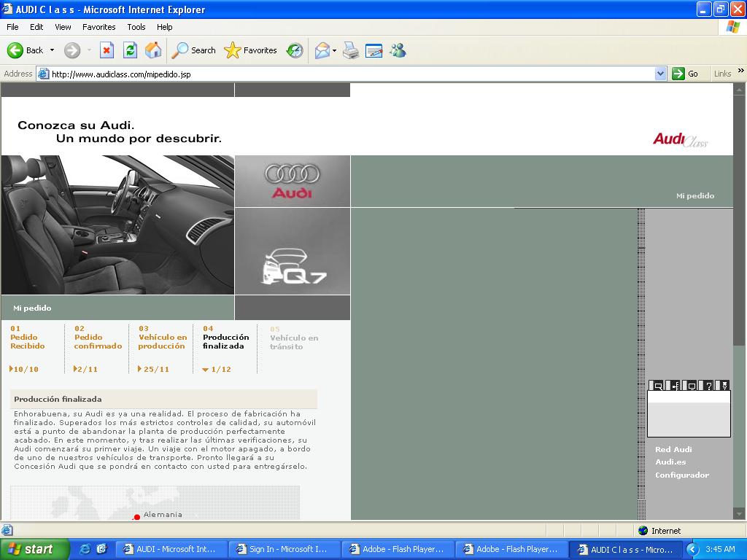This screenshot has width=747, height=560.
Task: Select step 03 Vehículo en producción
Action: tap(162, 337)
